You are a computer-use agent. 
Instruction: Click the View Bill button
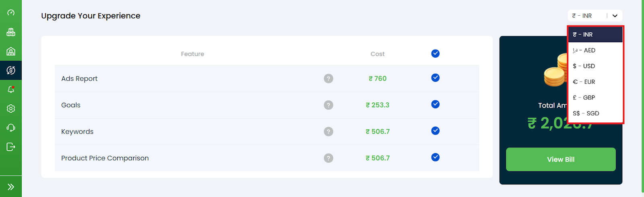click(560, 160)
